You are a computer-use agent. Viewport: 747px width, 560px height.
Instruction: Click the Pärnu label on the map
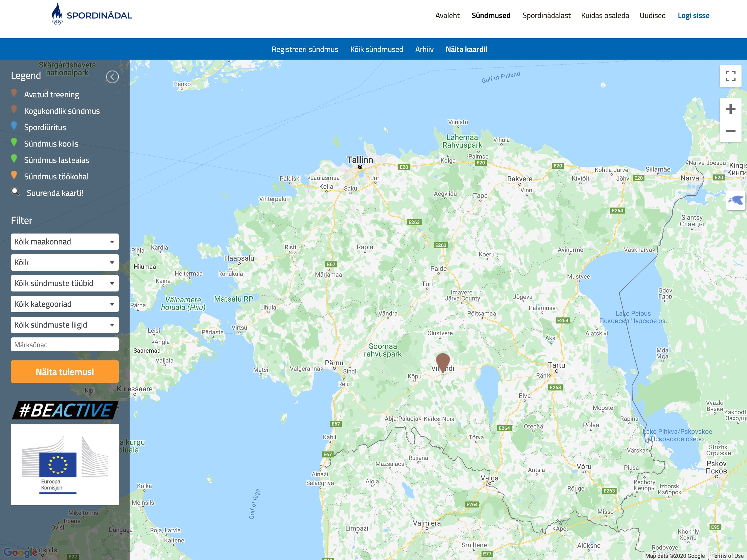(x=334, y=363)
